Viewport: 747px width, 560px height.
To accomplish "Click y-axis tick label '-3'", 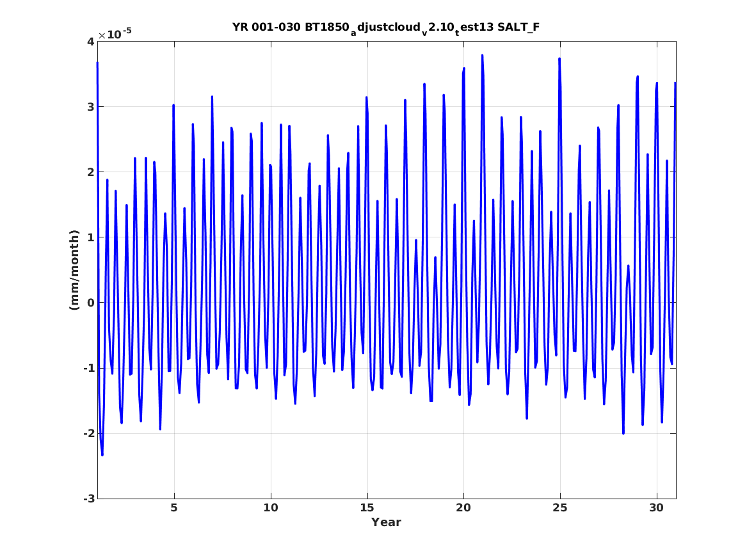I will pyautogui.click(x=88, y=499).
